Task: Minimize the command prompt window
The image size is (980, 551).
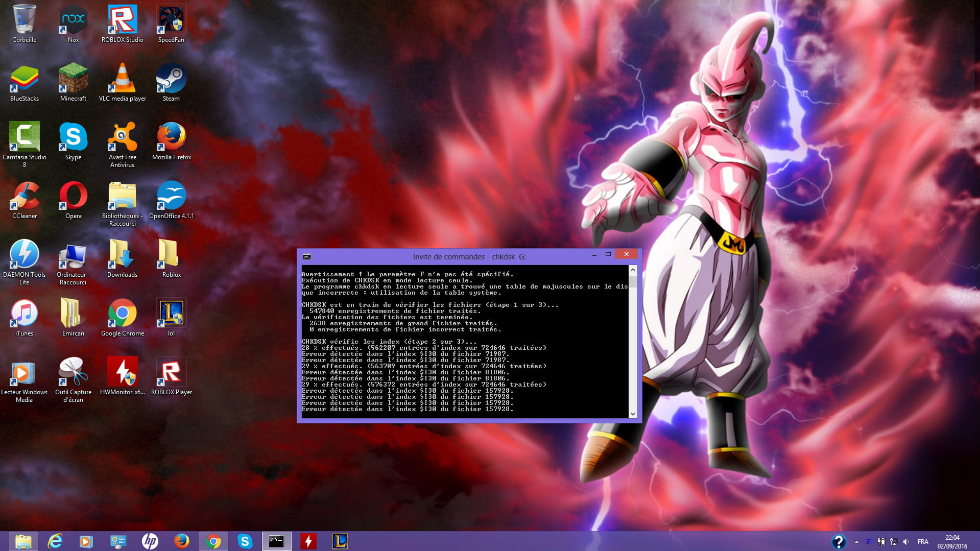Action: [594, 254]
